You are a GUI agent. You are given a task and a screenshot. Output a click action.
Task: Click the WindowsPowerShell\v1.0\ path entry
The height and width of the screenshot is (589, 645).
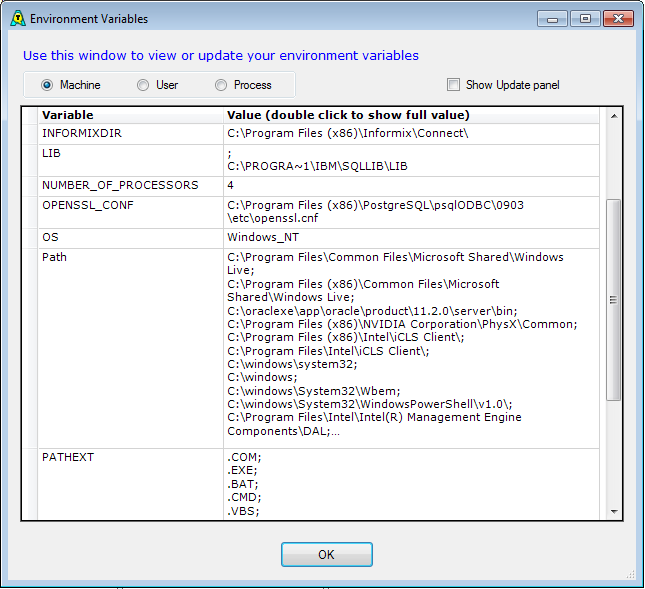(369, 404)
